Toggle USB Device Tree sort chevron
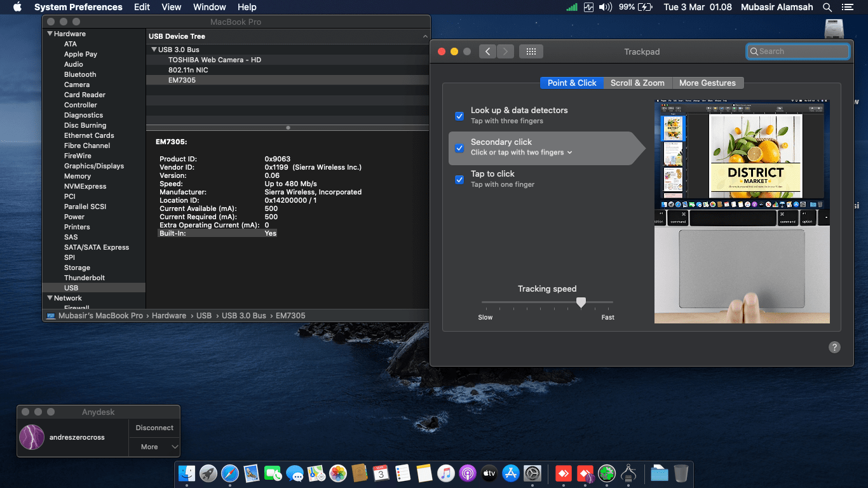Screen dimensions: 868x488 pyautogui.click(x=425, y=37)
